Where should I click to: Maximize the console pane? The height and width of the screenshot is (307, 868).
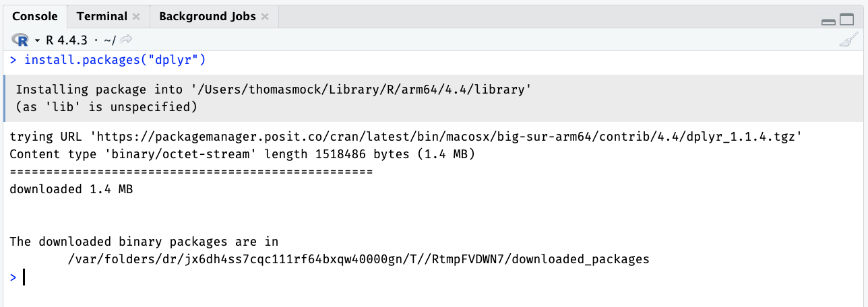(x=846, y=20)
